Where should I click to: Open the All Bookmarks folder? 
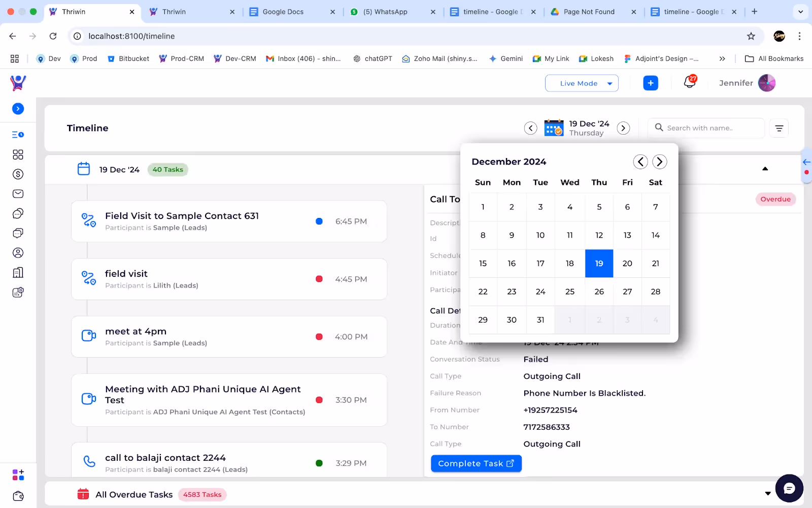[x=774, y=59]
